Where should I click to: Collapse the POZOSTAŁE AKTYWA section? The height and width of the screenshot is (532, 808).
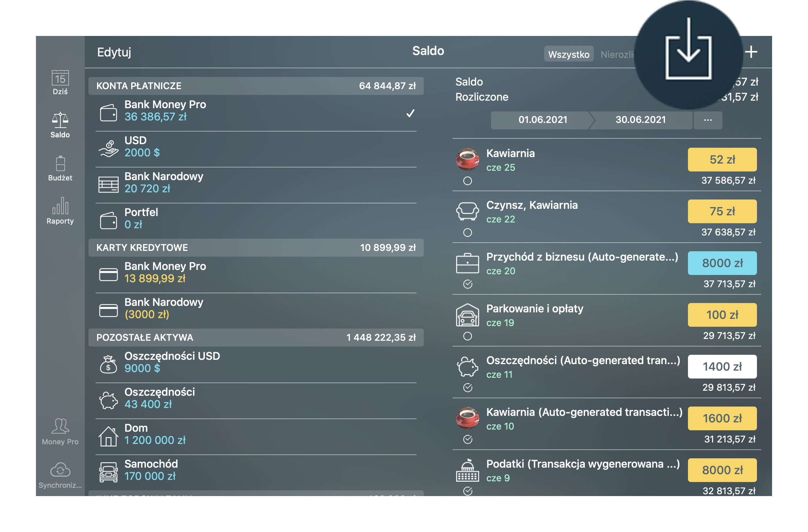point(256,338)
